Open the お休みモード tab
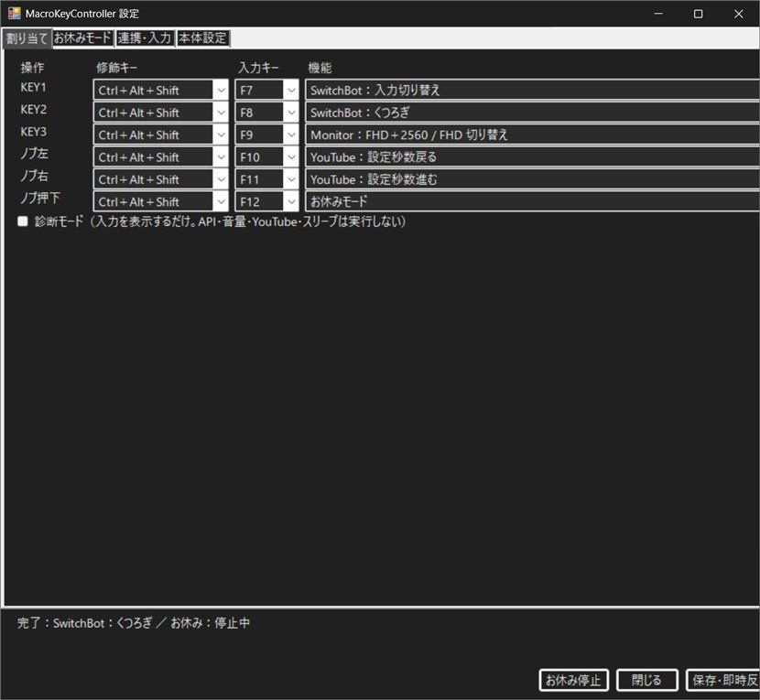This screenshot has width=760, height=700. [83, 38]
